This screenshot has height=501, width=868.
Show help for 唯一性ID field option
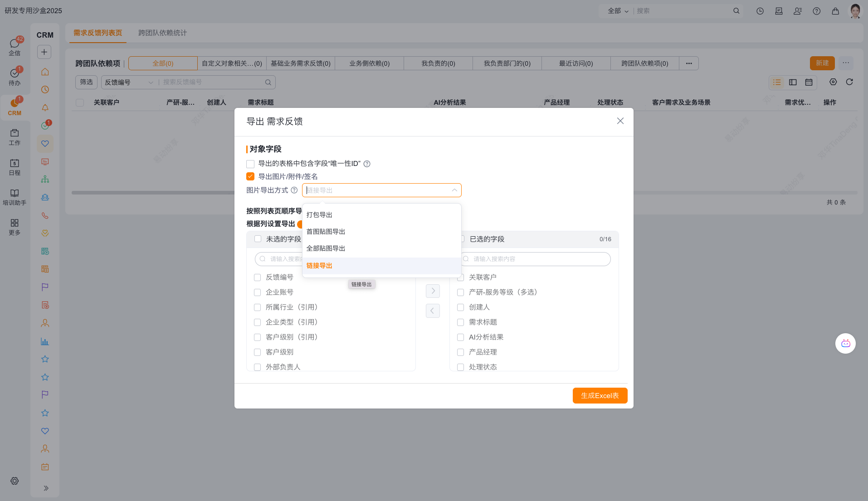(367, 164)
